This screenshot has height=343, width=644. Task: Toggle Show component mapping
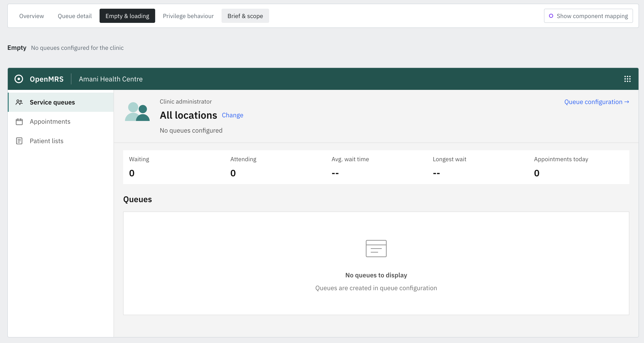click(588, 16)
